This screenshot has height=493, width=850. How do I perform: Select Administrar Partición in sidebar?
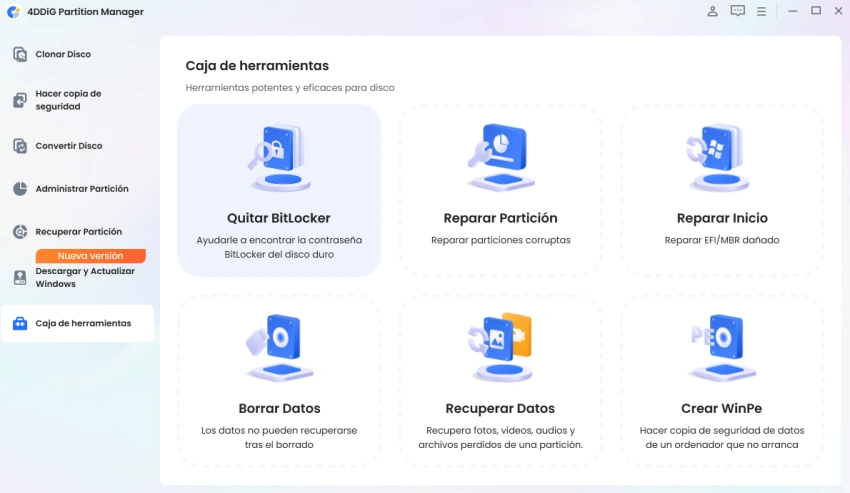82,189
